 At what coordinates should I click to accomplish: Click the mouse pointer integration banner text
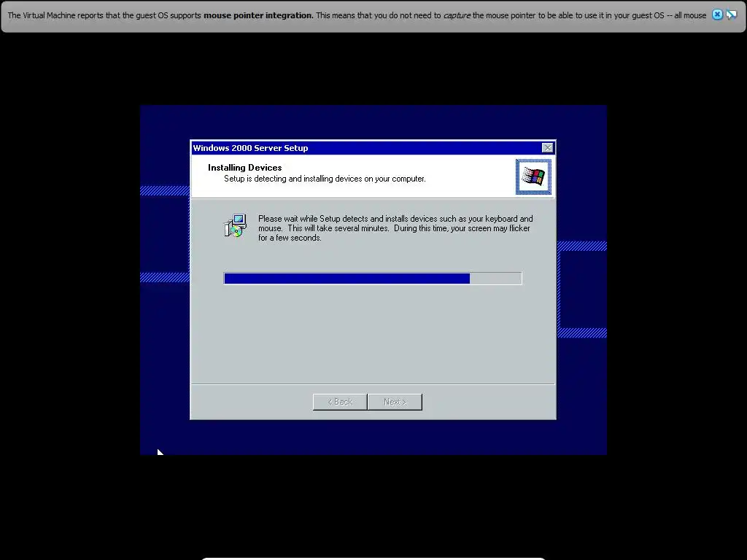(x=357, y=15)
